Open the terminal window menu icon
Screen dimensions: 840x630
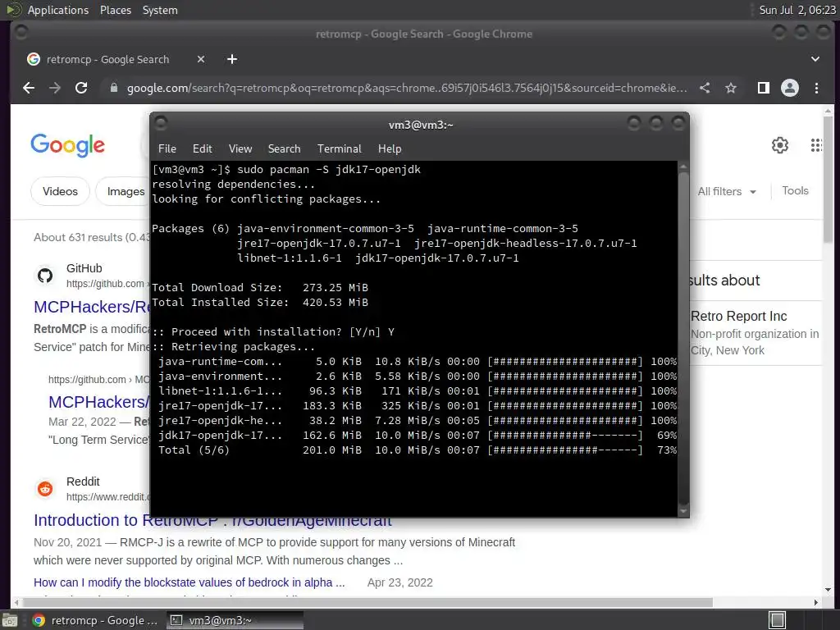point(160,124)
